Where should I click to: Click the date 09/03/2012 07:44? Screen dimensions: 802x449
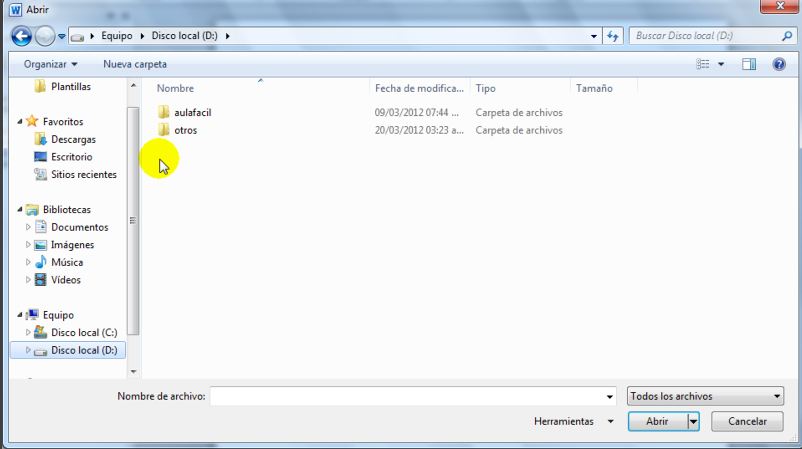click(x=416, y=113)
